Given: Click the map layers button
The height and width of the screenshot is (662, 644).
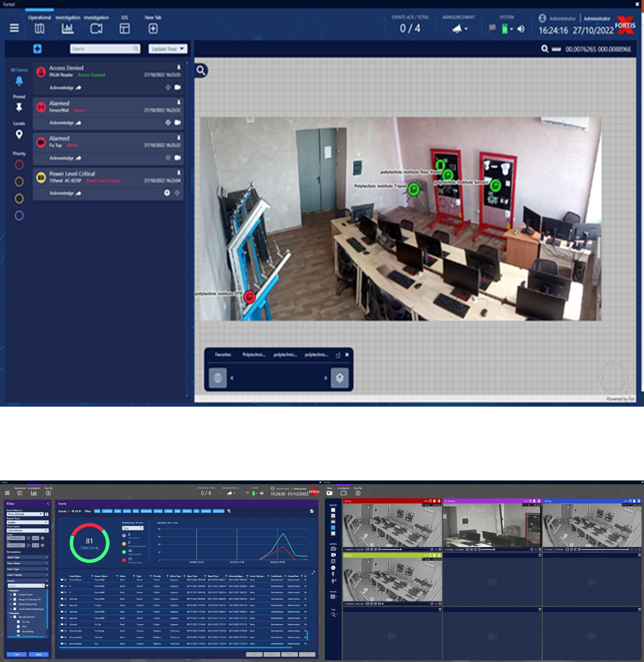Looking at the screenshot, I should (x=340, y=377).
